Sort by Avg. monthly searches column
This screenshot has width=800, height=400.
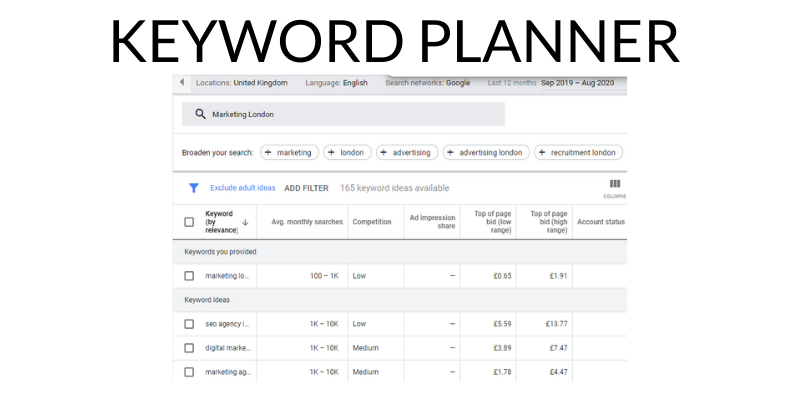307,222
